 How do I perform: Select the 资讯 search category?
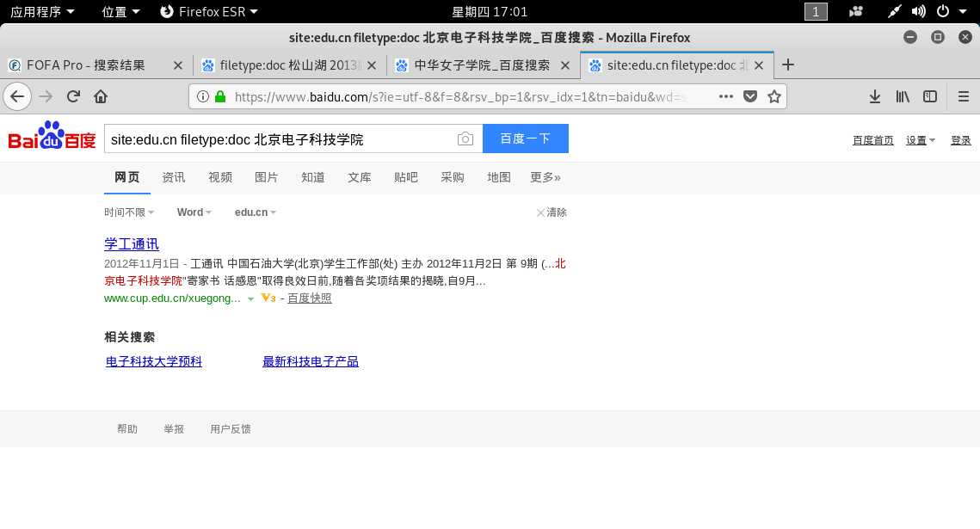pyautogui.click(x=173, y=177)
